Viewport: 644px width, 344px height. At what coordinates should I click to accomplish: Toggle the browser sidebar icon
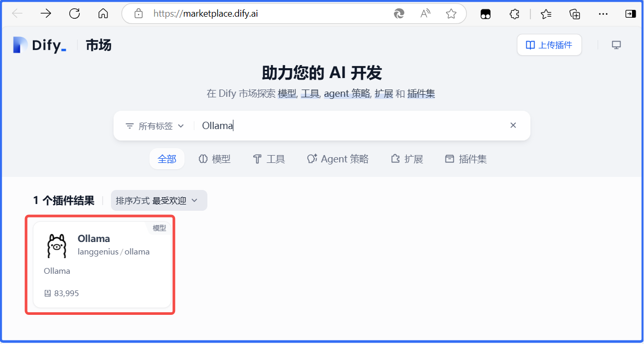(x=630, y=14)
